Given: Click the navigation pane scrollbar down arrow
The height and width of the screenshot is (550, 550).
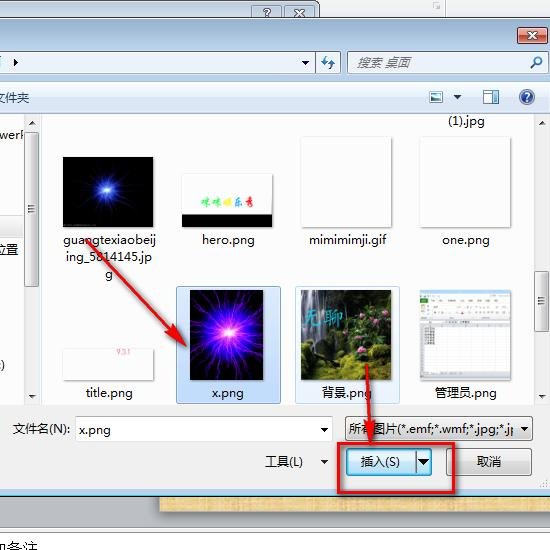Looking at the screenshot, I should [32, 396].
